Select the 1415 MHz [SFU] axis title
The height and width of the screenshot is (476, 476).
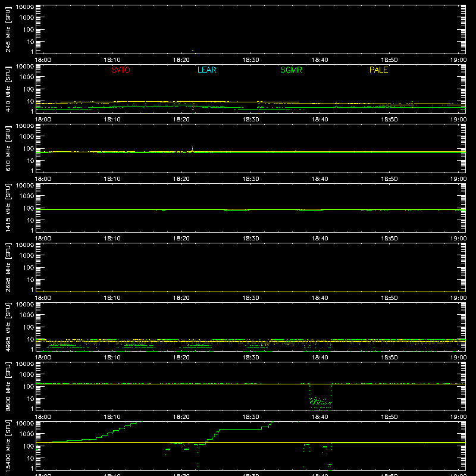coord(8,208)
